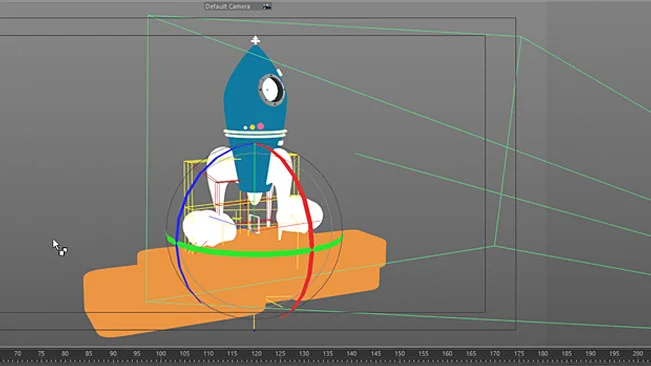Jump to frame 150 on the timeline ruler
Image resolution: width=651 pixels, height=366 pixels.
pyautogui.click(x=399, y=354)
